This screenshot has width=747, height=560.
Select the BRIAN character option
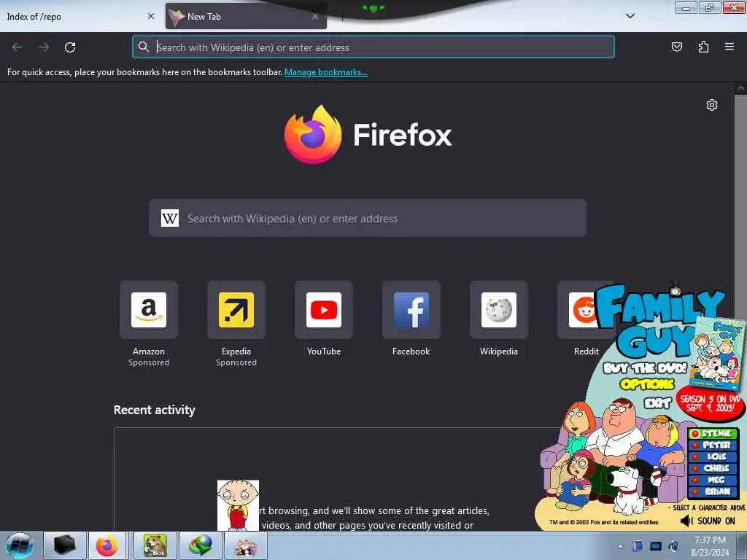tap(713, 491)
